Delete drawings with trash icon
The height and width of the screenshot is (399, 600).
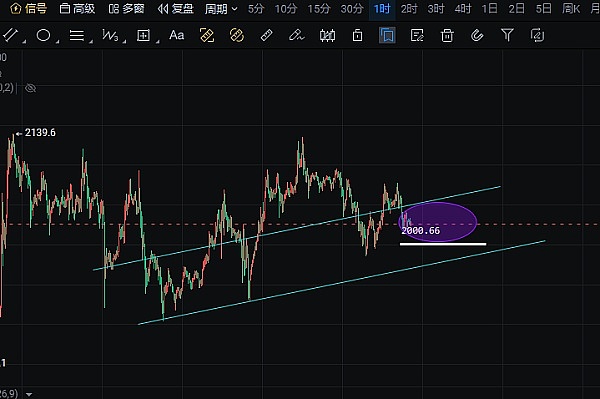click(x=447, y=36)
